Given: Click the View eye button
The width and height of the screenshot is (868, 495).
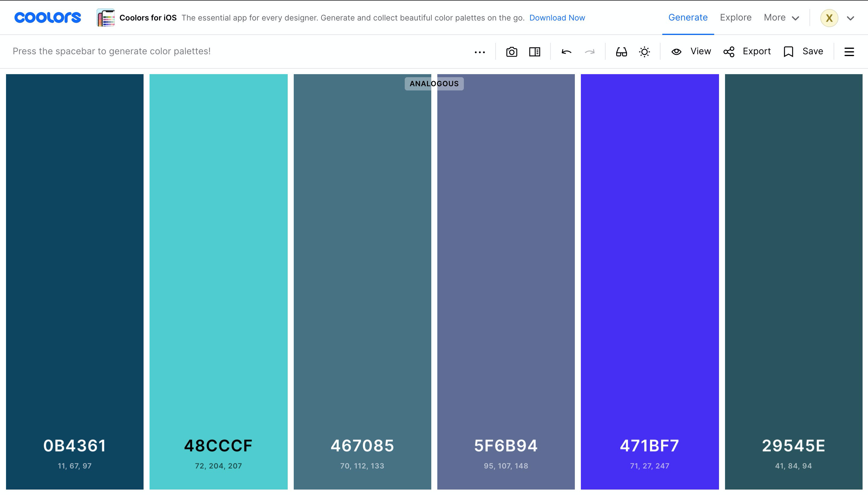Looking at the screenshot, I should pyautogui.click(x=691, y=51).
